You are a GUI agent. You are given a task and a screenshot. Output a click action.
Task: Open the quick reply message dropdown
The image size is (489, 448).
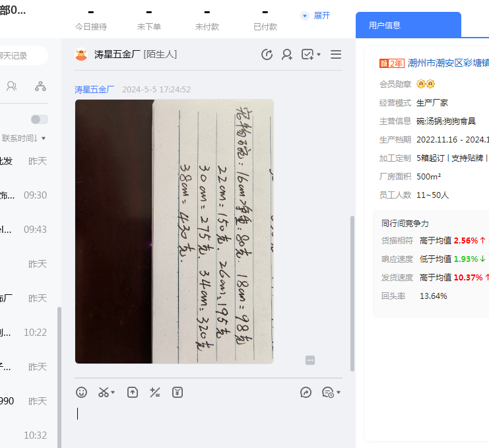tap(339, 393)
